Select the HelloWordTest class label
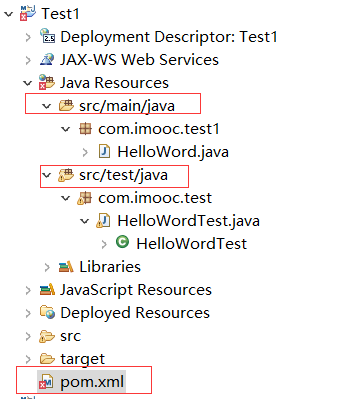 pos(192,244)
